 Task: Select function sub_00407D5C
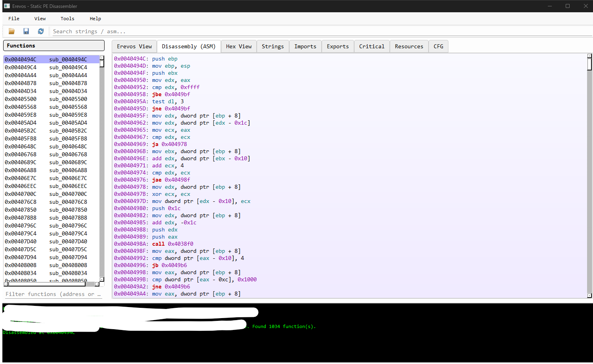(x=51, y=249)
